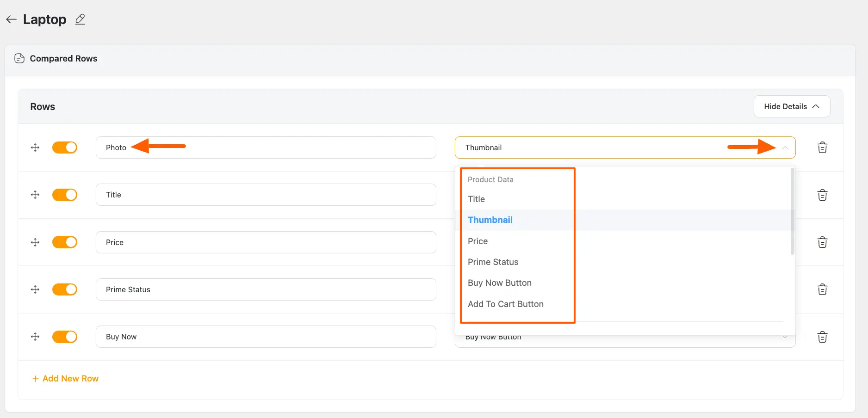This screenshot has height=418, width=868.
Task: Disable the Photo row toggle
Action: click(65, 148)
